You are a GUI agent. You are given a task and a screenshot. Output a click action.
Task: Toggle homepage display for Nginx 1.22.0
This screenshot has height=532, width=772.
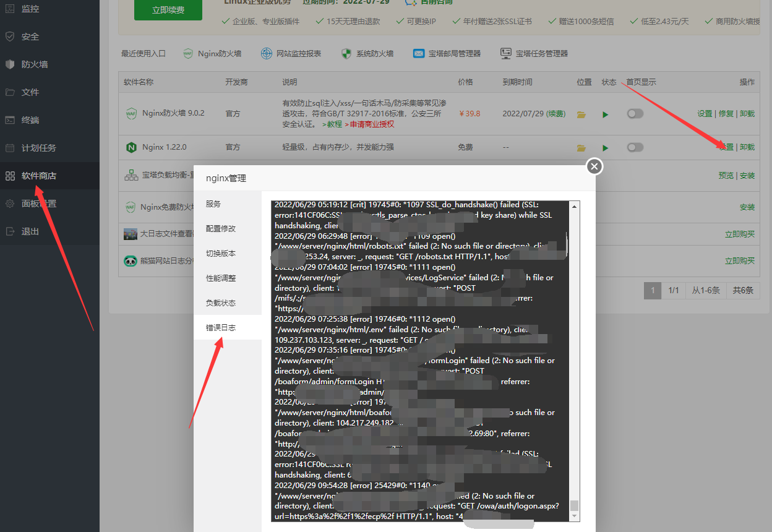tap(635, 147)
